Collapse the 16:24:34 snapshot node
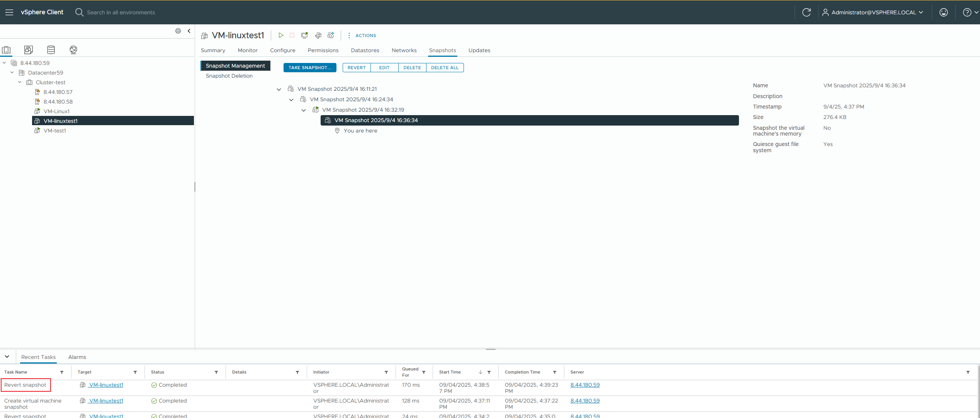 tap(291, 100)
